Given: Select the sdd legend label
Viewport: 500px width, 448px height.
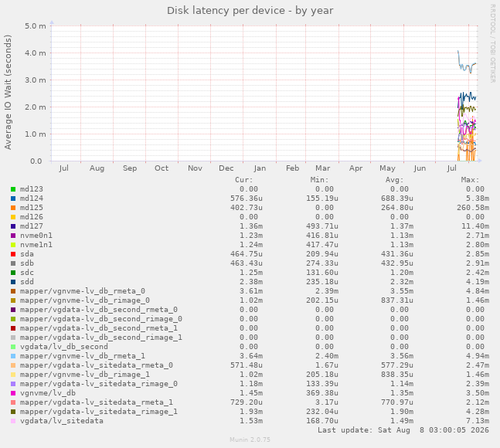Looking at the screenshot, I should (x=27, y=281).
